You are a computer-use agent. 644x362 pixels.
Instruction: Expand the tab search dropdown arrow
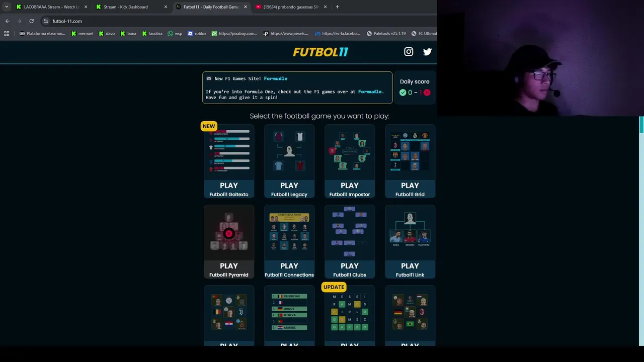click(x=7, y=7)
